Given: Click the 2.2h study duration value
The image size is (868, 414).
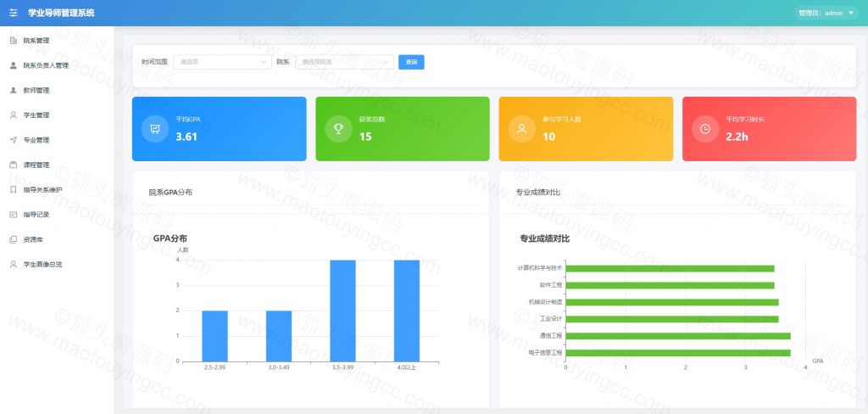Looking at the screenshot, I should (x=737, y=137).
